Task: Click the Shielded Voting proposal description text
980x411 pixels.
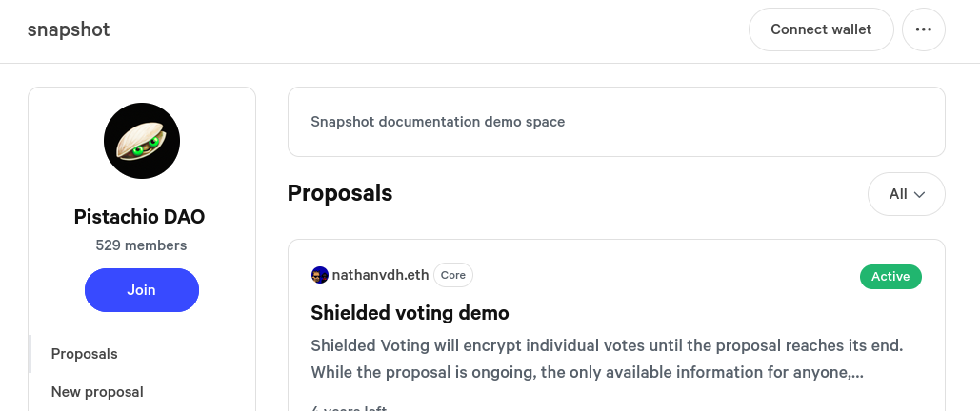Action: click(606, 358)
